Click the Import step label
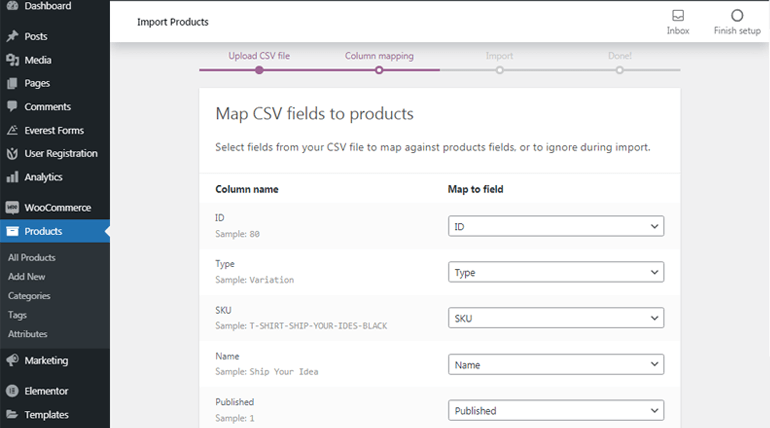Viewport: 770px width, 428px height. [x=499, y=56]
